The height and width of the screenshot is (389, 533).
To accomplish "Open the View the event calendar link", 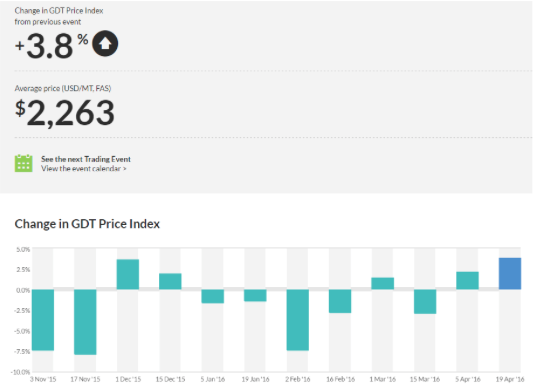I will [84, 169].
